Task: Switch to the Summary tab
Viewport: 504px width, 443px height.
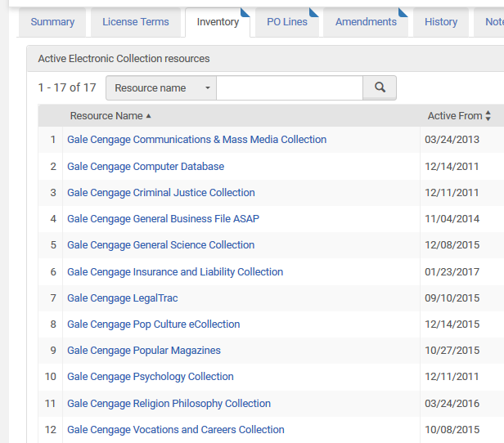Action: pyautogui.click(x=52, y=22)
